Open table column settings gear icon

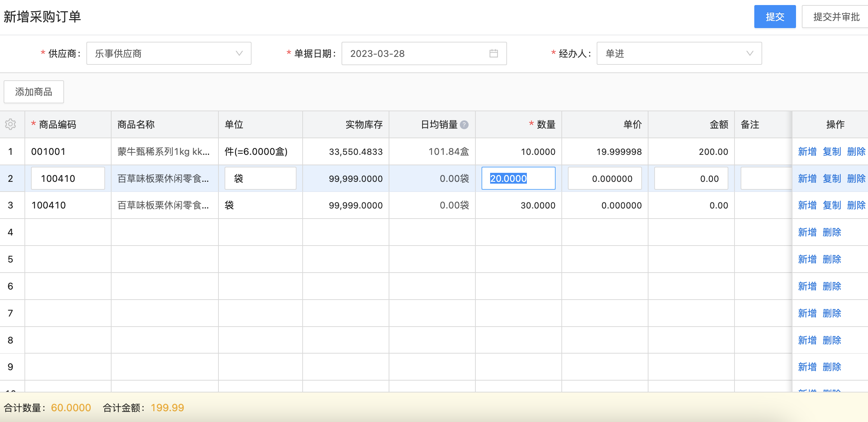pos(10,124)
